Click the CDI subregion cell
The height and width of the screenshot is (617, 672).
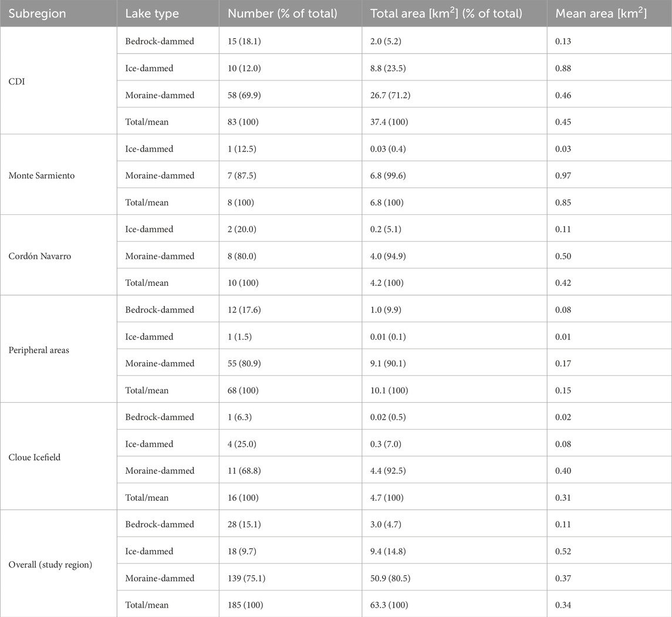[x=16, y=82]
